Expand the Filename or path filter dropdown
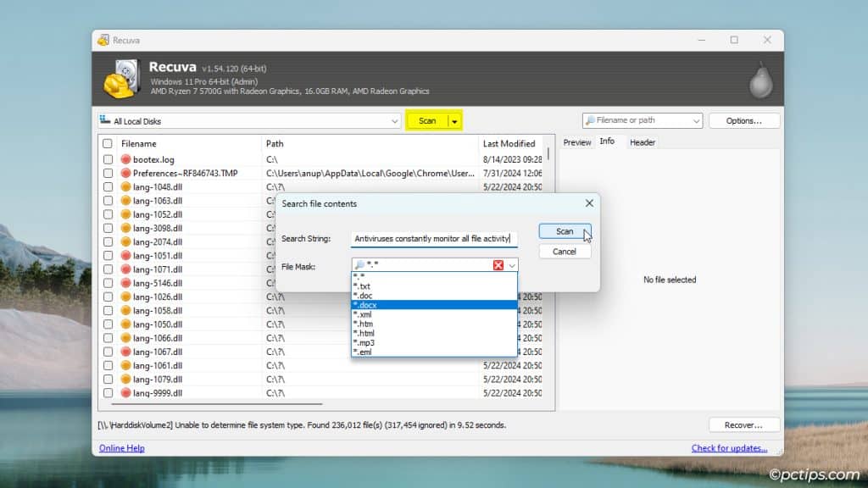868x488 pixels. pos(696,120)
